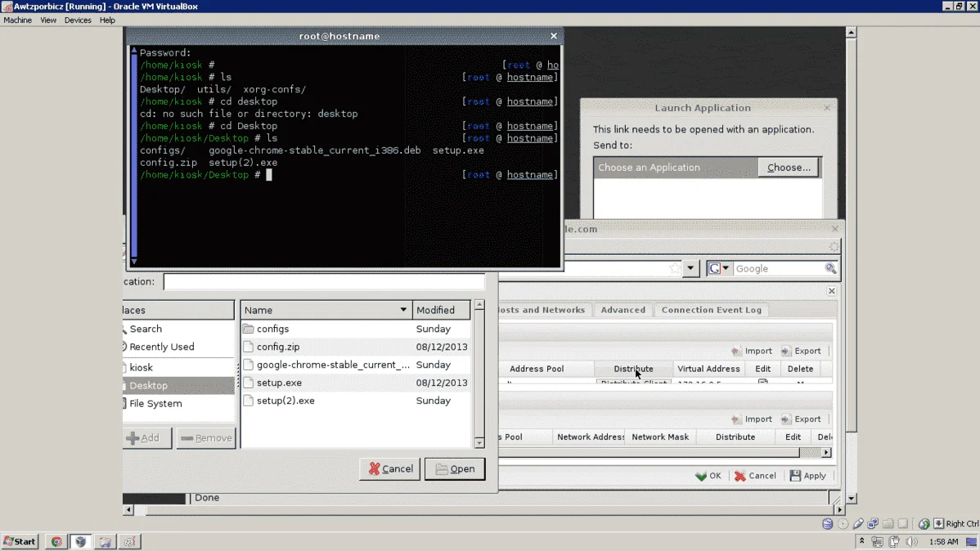The image size is (980, 551).
Task: Select Recently Used in Places
Action: [x=178, y=347]
